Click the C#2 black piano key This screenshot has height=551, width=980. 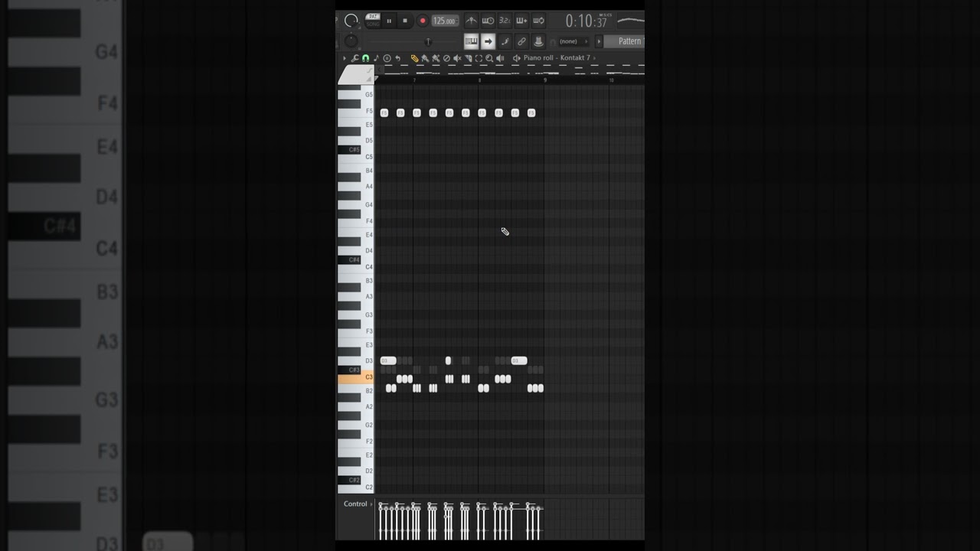(349, 480)
